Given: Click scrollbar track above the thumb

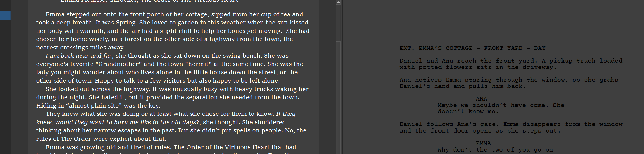Looking at the screenshot, I should click(338, 23).
